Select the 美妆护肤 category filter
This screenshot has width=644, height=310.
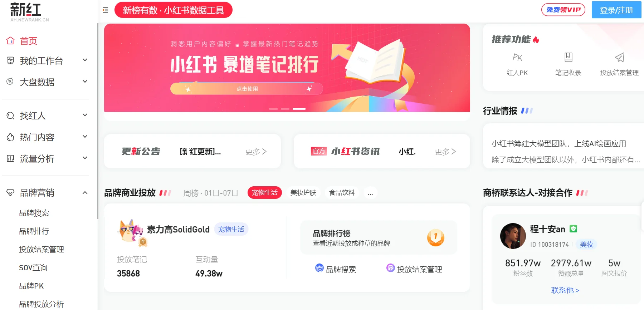[x=303, y=193]
